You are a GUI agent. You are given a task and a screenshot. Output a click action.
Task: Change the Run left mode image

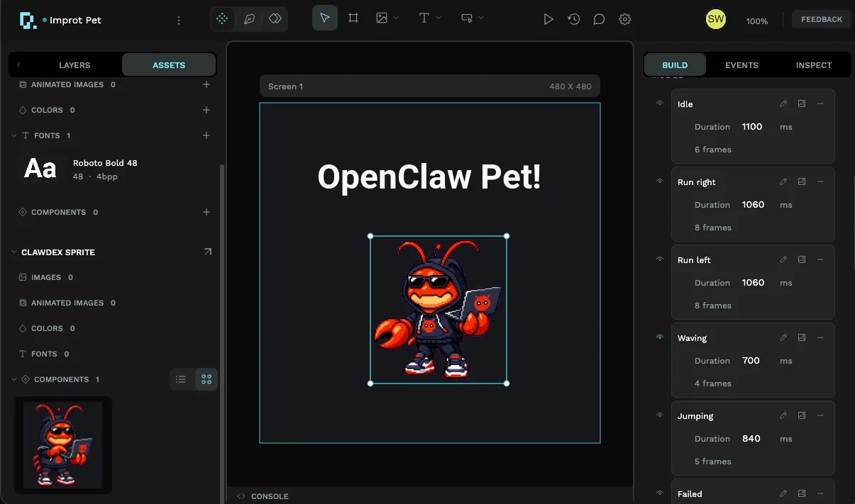tap(802, 259)
